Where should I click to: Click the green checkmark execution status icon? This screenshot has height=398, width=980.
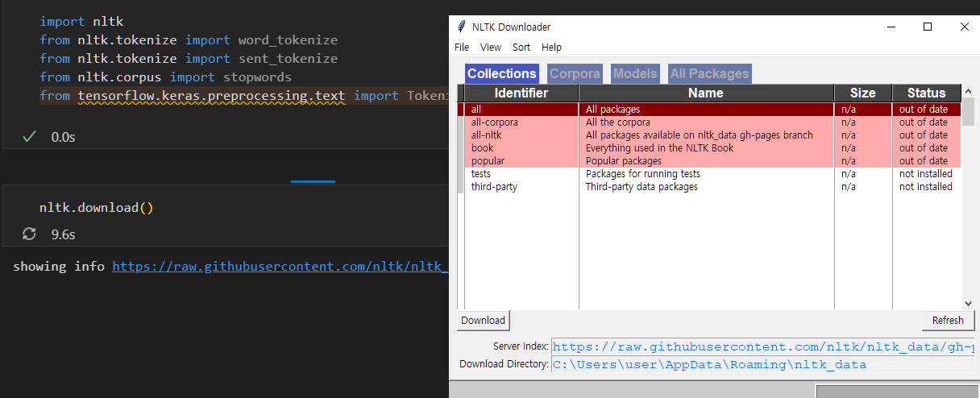[30, 137]
